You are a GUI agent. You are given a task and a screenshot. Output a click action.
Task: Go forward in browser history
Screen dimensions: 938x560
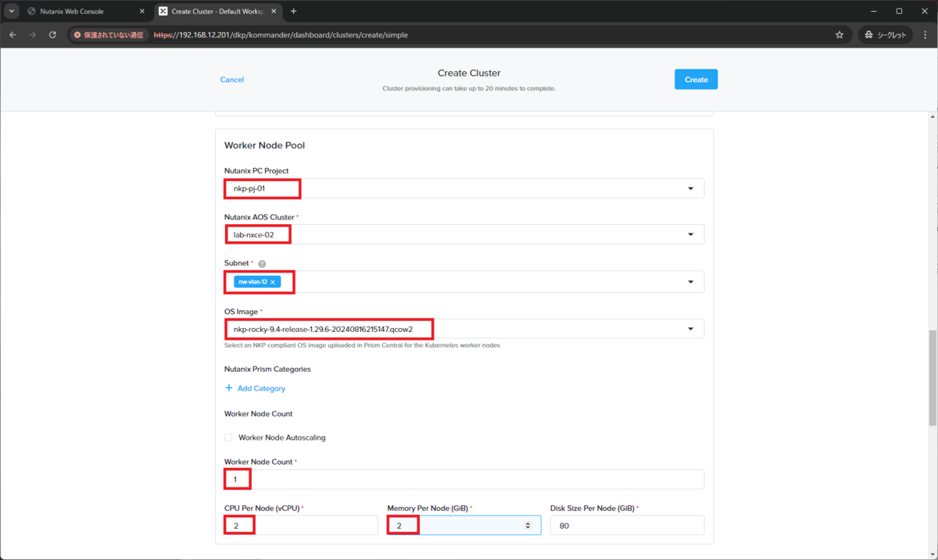coord(32,35)
